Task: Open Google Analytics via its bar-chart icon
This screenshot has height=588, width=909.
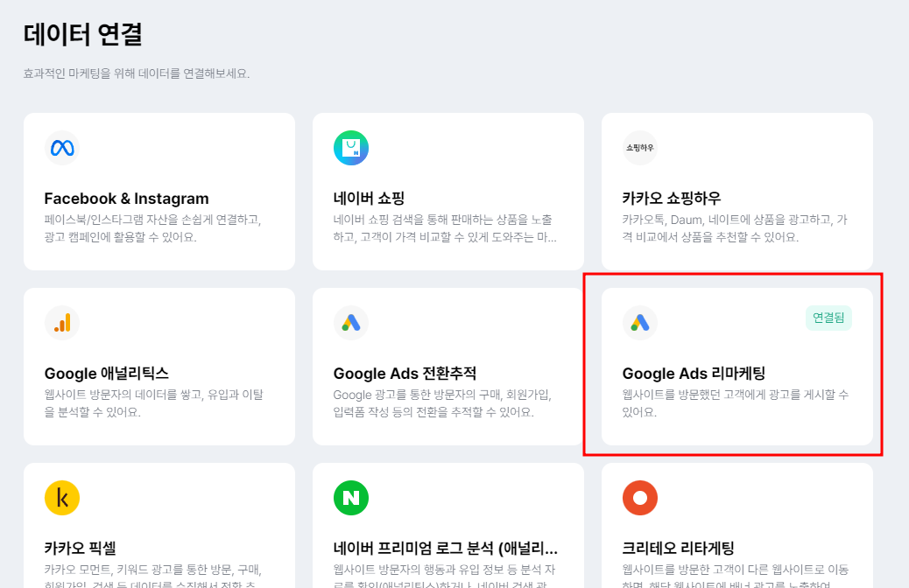Action: (x=61, y=323)
